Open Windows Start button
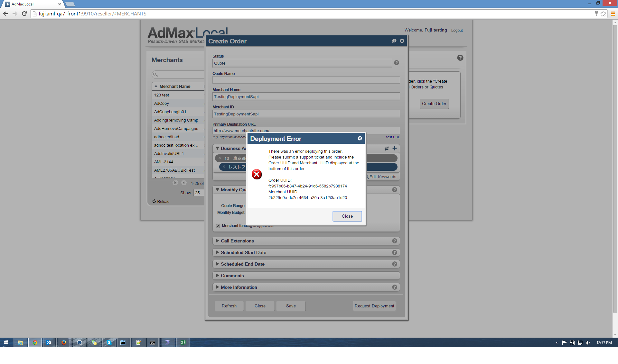This screenshot has height=364, width=618. tap(6, 342)
